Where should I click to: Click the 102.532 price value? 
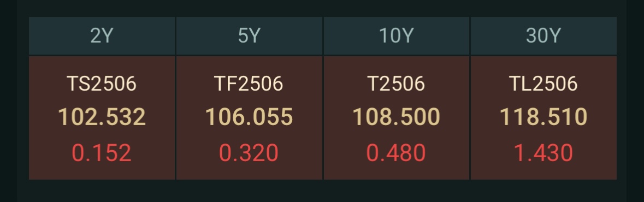pos(102,117)
